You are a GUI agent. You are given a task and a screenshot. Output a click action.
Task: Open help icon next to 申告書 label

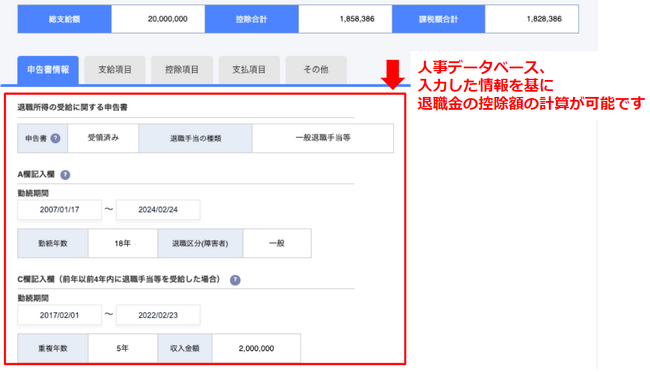(x=56, y=139)
